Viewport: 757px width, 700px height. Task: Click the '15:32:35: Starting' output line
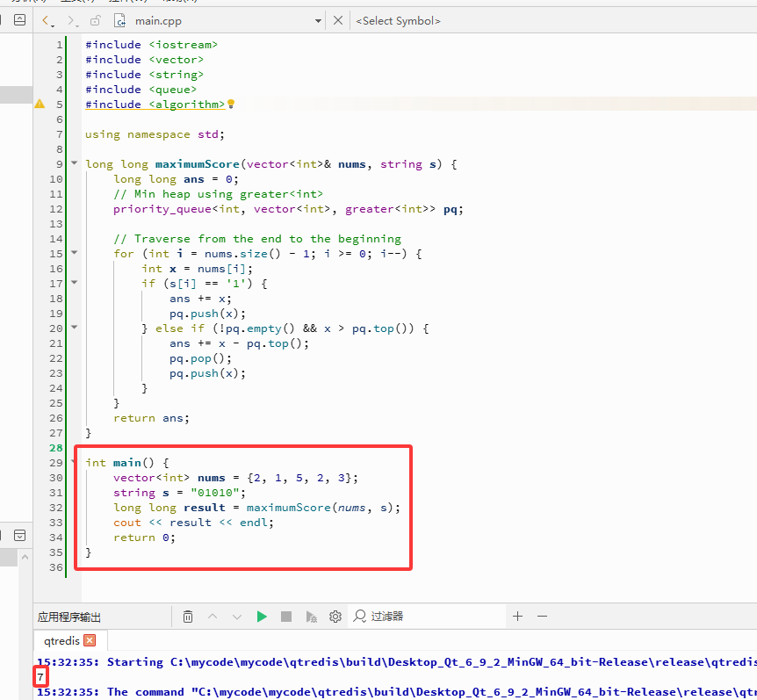397,662
